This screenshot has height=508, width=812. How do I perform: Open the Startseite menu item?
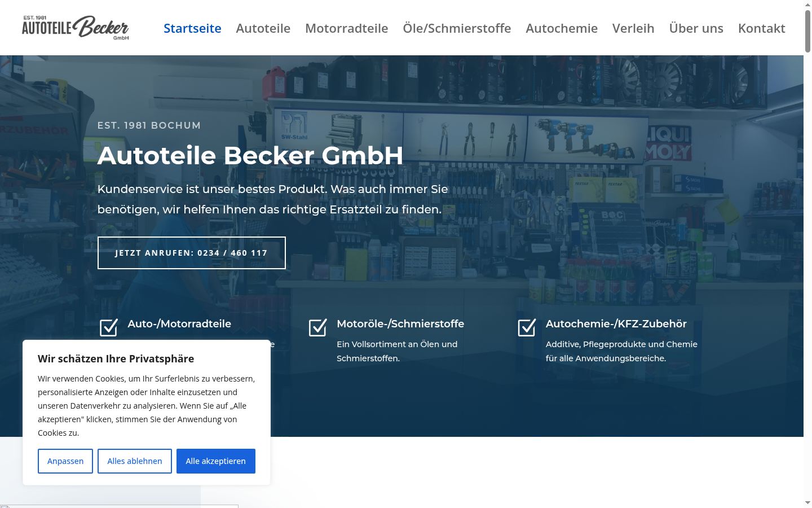point(192,28)
